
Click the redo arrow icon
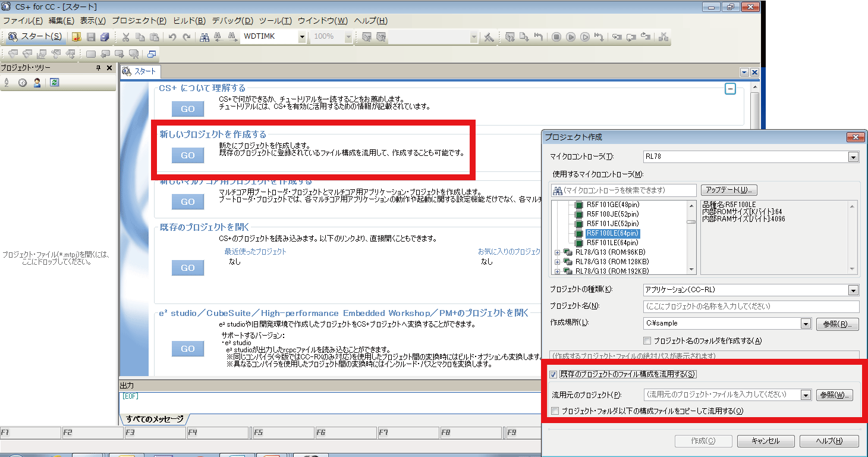(x=187, y=37)
